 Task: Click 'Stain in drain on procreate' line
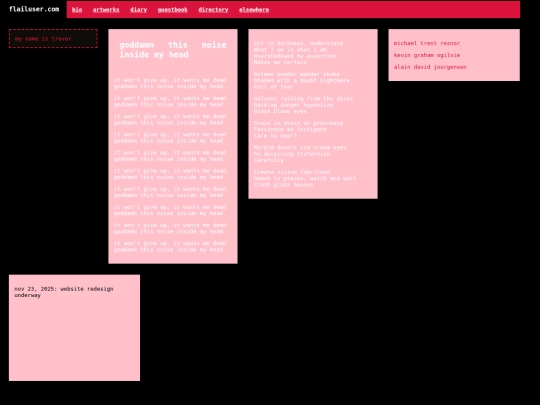click(x=298, y=123)
